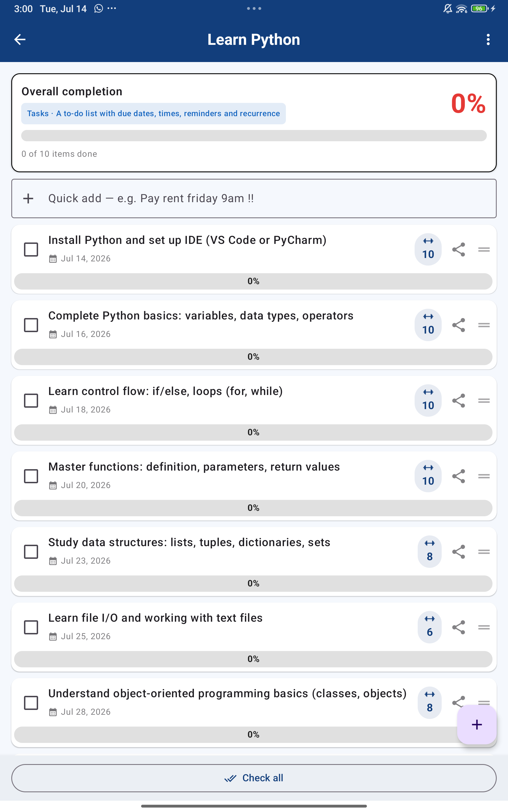Tap the Jul 23, 2026 due date
This screenshot has width=508, height=812.
[x=85, y=560]
